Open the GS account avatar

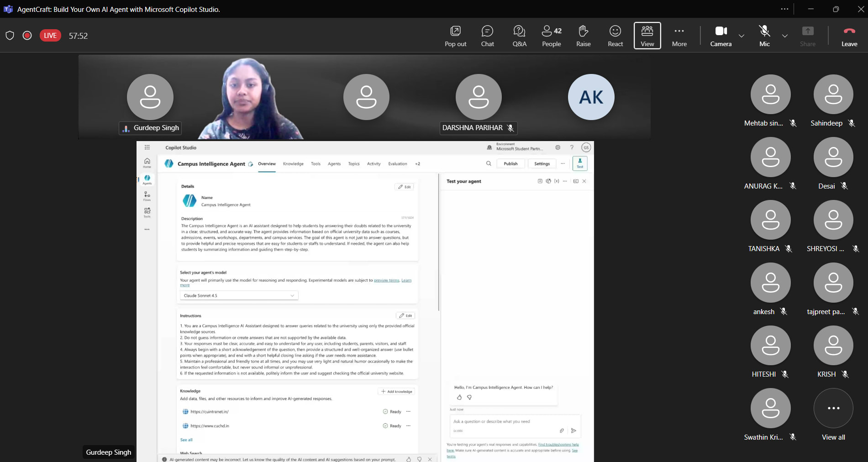tap(586, 147)
